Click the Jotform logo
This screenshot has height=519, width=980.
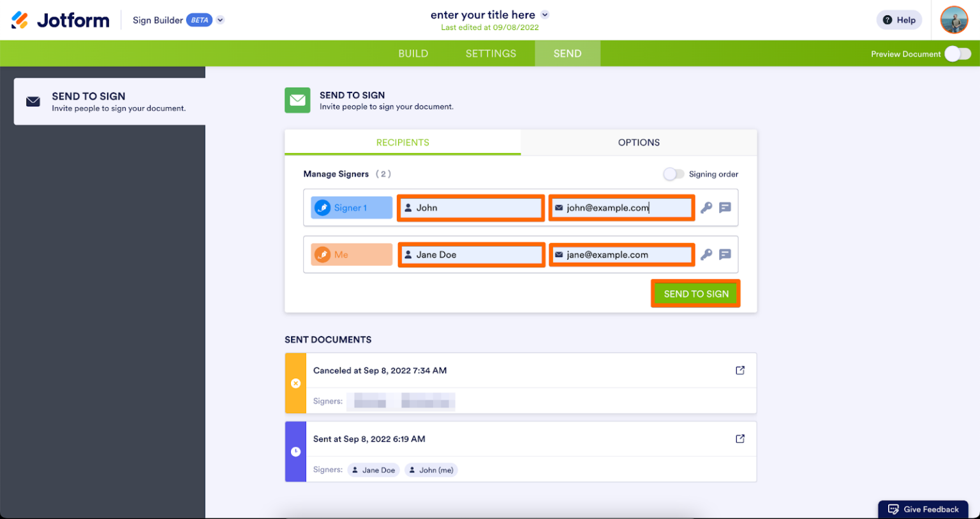(59, 20)
